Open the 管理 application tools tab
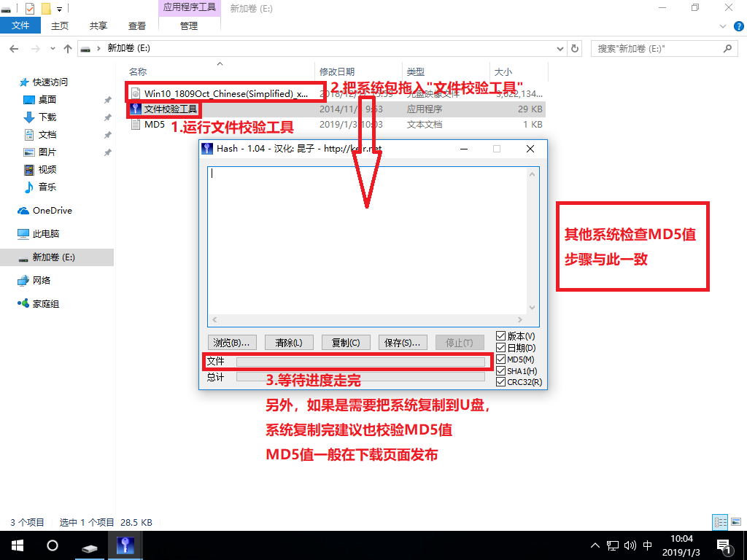The image size is (747, 560). click(x=188, y=25)
